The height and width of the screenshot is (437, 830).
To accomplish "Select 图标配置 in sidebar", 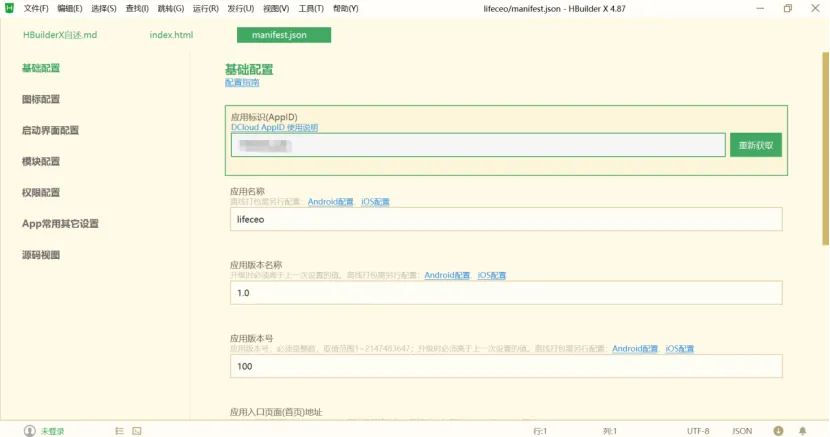I will [41, 99].
